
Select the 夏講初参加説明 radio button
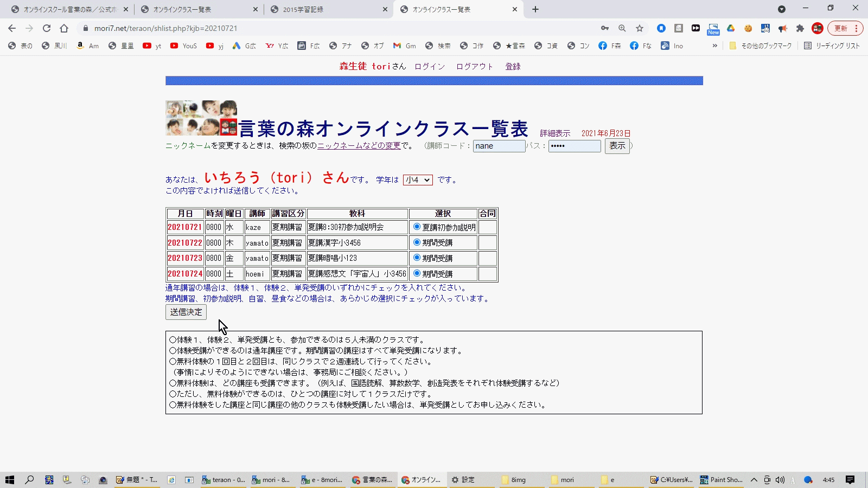[417, 227]
